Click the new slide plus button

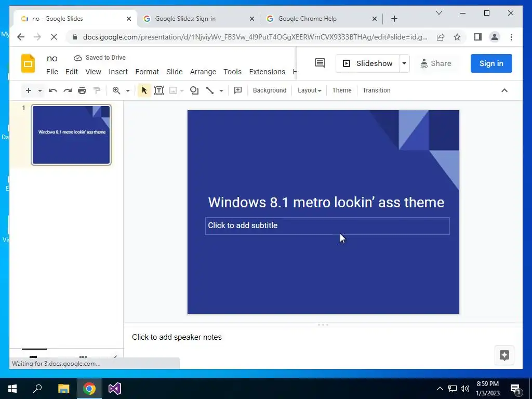pyautogui.click(x=29, y=90)
